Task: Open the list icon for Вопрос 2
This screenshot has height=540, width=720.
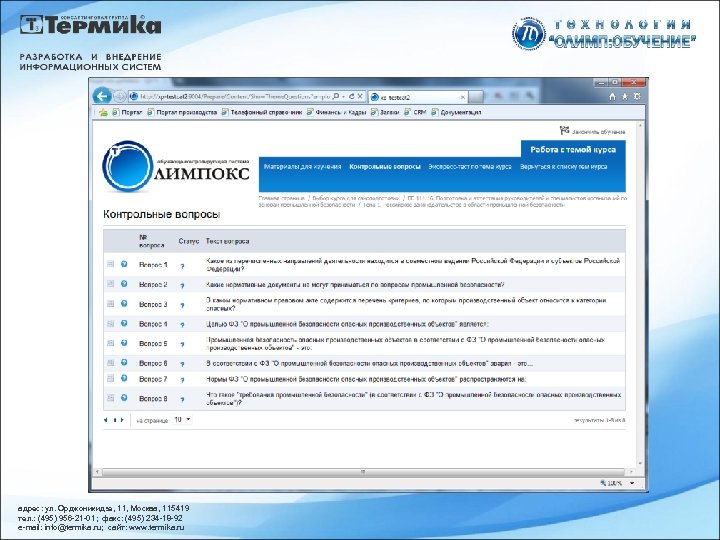Action: [x=110, y=284]
